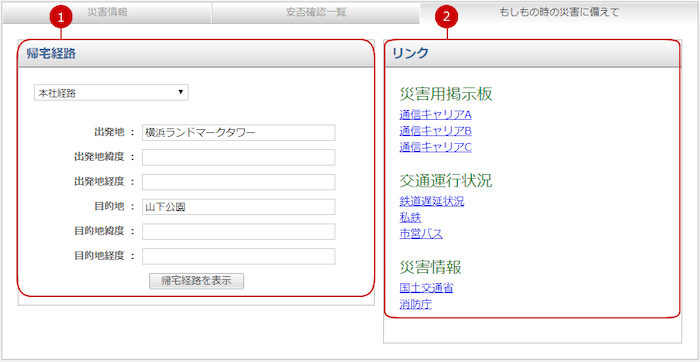
Task: Focus the 出発地緯度 input field
Action: (x=239, y=157)
